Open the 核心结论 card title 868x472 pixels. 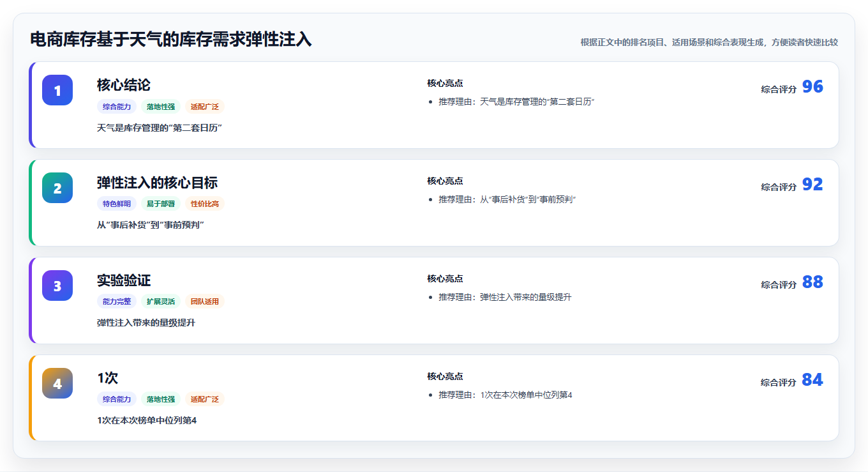click(x=124, y=85)
